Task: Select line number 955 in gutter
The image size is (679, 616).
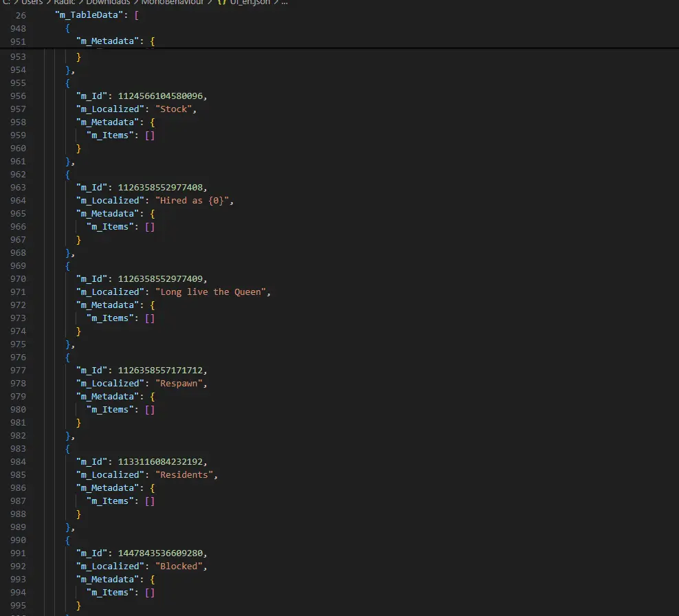Action: (x=18, y=83)
